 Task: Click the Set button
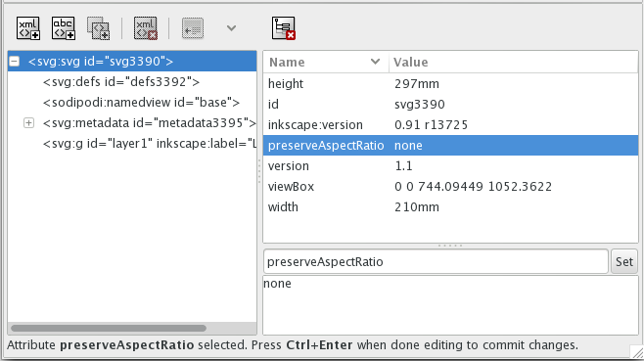pos(624,261)
